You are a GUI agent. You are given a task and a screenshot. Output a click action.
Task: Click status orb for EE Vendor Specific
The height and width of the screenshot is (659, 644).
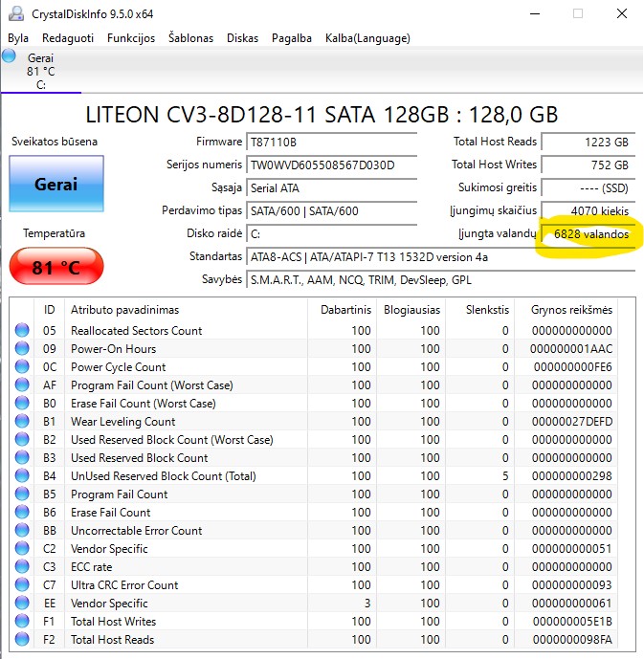22,603
